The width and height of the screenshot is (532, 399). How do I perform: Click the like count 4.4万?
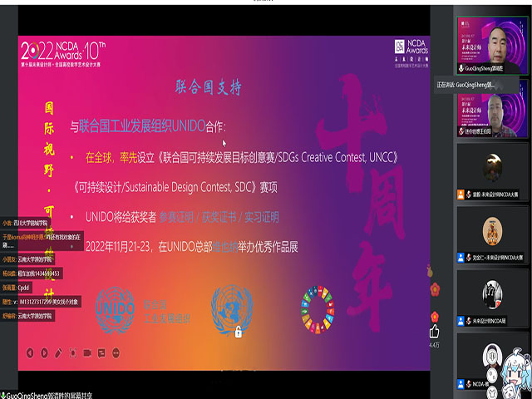pos(434,345)
